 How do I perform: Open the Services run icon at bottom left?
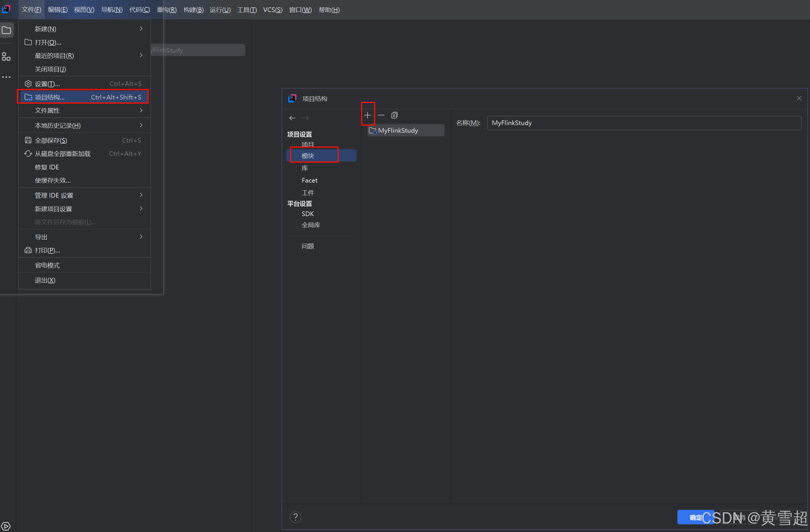(6, 526)
